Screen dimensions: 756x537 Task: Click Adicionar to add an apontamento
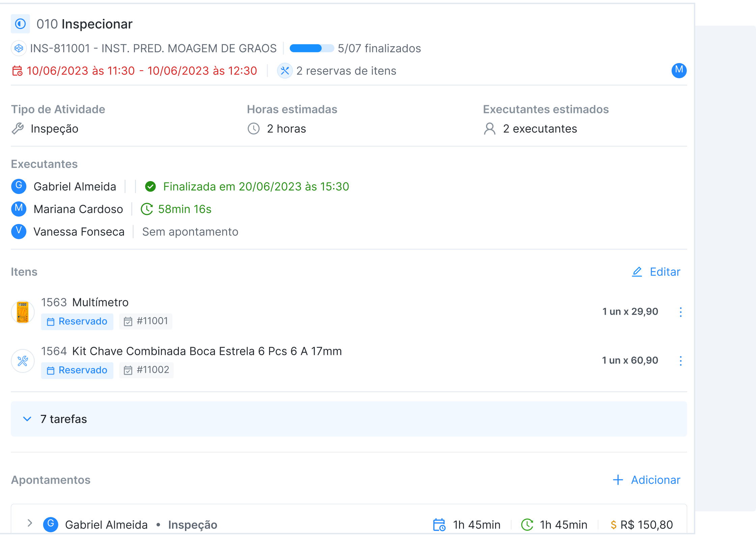(x=656, y=480)
